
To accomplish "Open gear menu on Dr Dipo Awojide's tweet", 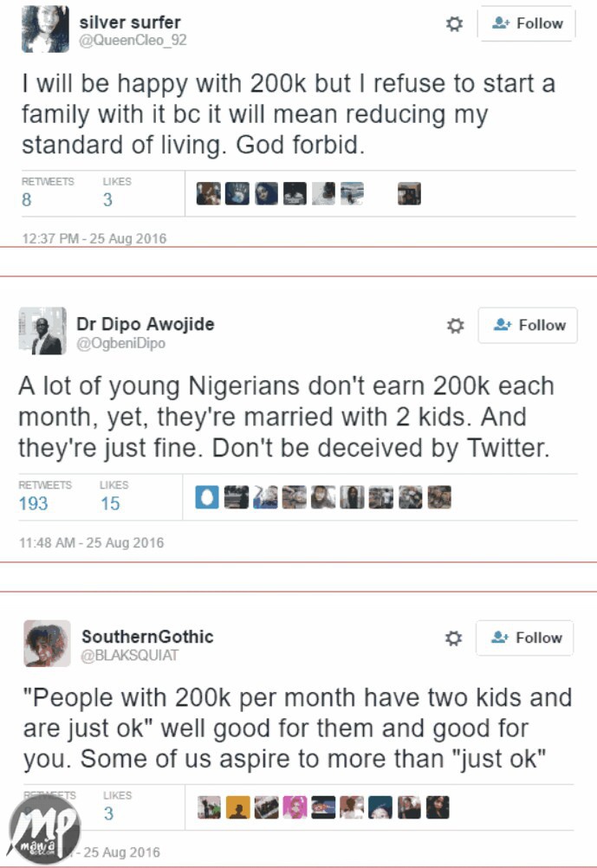I will point(455,326).
